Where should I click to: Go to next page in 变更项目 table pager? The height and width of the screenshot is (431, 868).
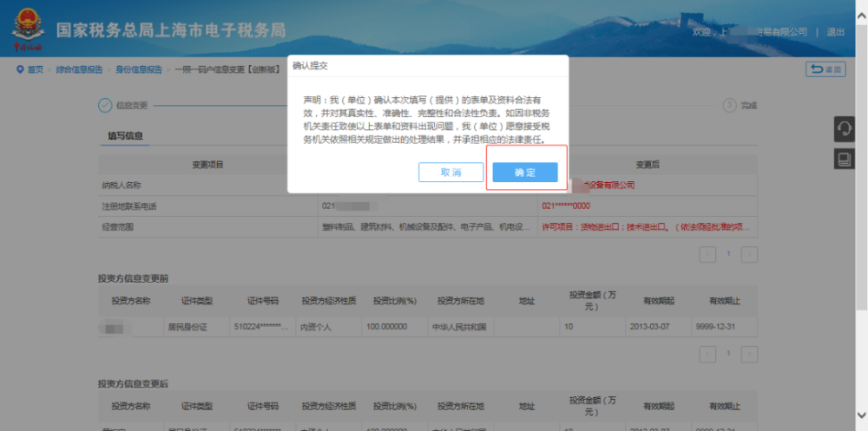click(x=749, y=254)
